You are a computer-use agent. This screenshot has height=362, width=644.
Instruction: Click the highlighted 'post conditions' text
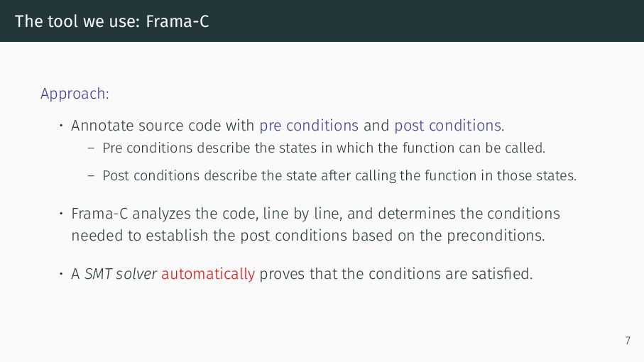(448, 126)
